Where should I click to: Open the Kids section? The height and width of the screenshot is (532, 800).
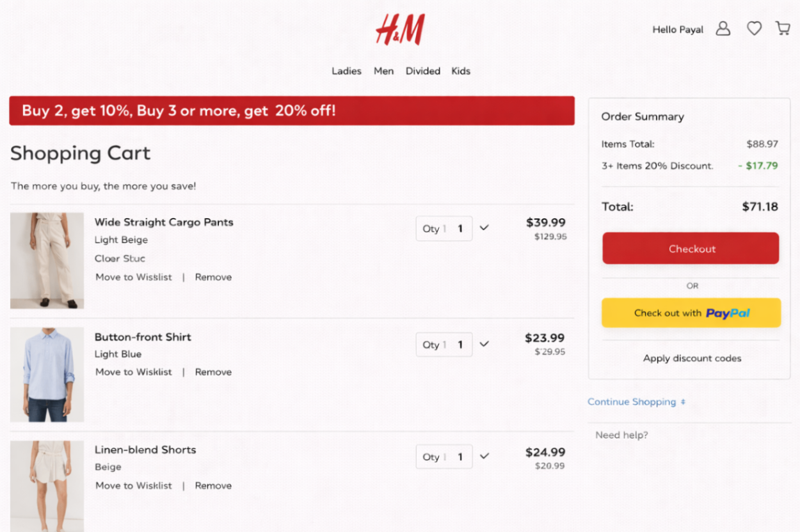pos(461,71)
